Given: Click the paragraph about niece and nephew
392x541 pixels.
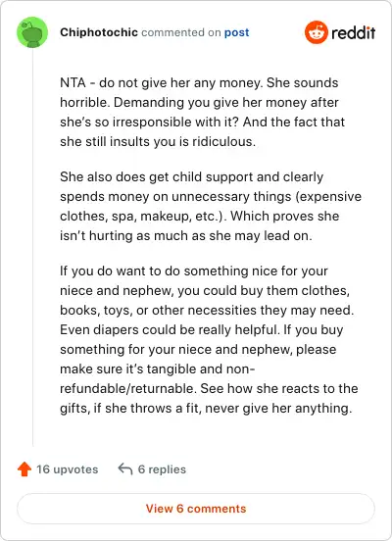Looking at the screenshot, I should (209, 339).
